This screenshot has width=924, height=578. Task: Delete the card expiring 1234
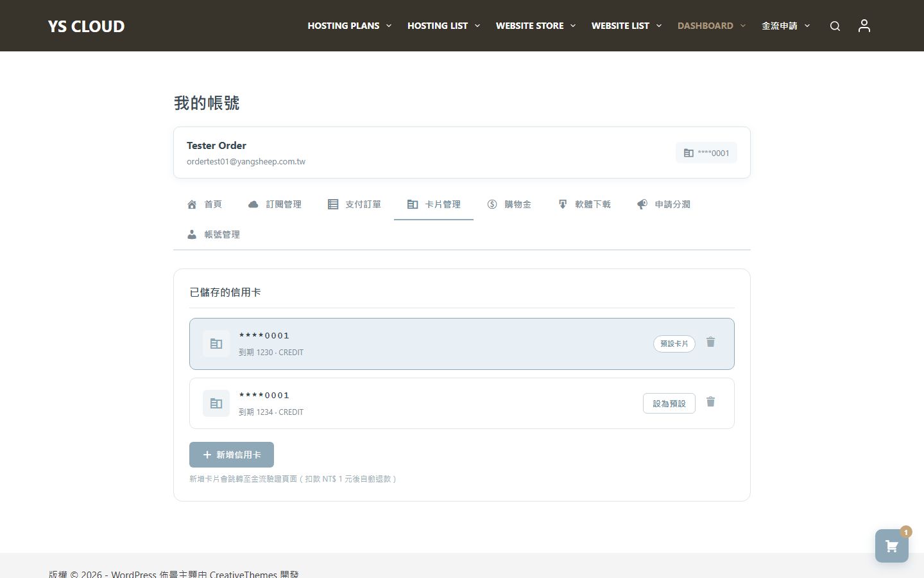[710, 402]
